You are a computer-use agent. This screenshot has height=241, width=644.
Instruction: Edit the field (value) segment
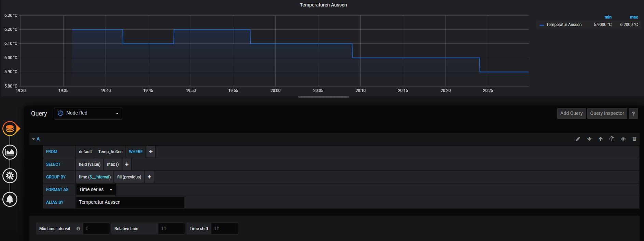tap(90, 164)
